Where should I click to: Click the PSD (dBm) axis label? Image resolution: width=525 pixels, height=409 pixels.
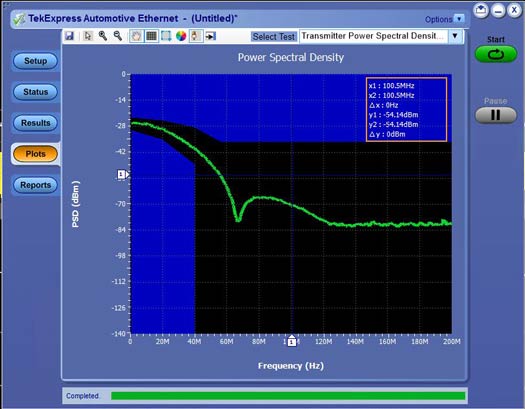point(76,204)
